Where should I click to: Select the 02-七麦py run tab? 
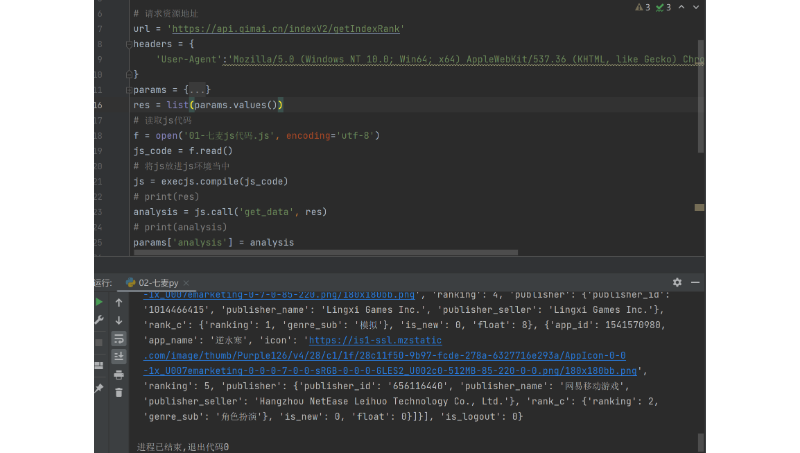(158, 283)
